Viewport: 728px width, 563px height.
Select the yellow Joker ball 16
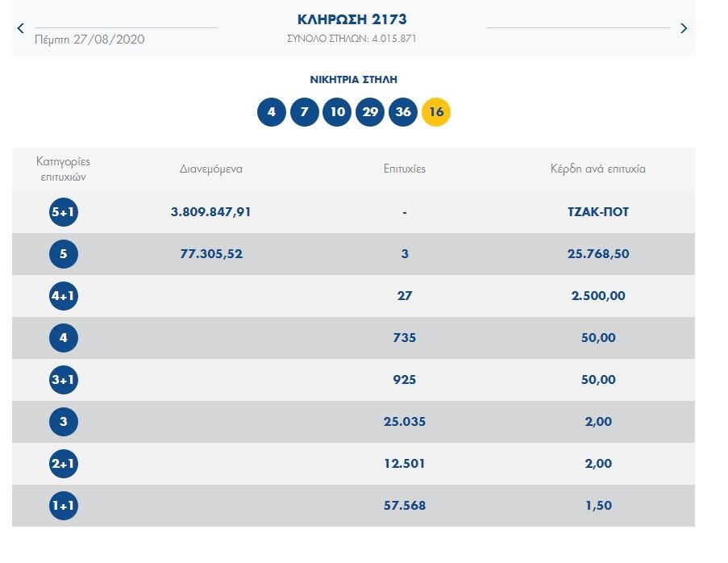[x=436, y=112]
